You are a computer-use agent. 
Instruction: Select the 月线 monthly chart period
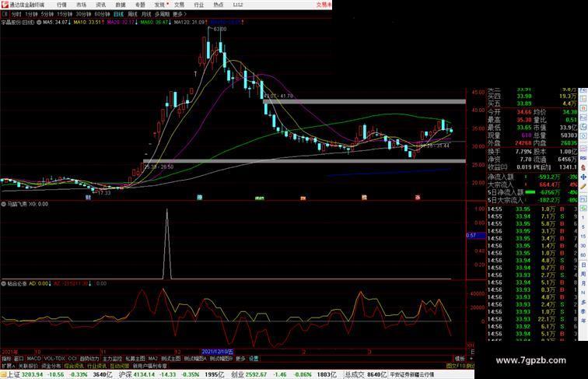coord(146,14)
